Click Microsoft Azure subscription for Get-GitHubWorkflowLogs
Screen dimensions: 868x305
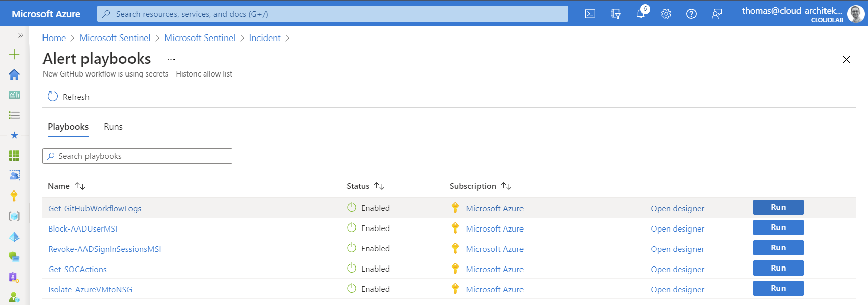495,208
